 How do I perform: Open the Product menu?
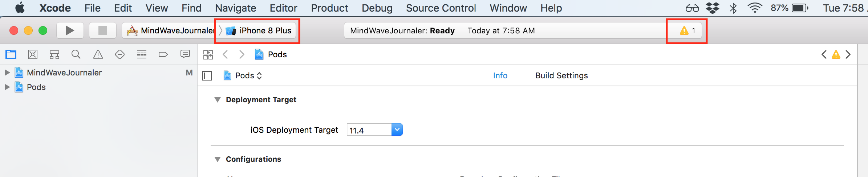[329, 8]
